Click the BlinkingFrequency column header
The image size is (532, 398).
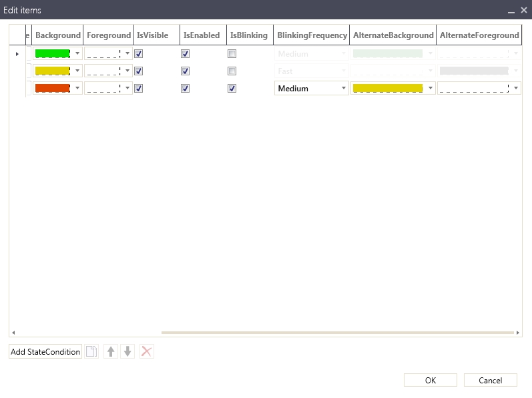tap(312, 35)
